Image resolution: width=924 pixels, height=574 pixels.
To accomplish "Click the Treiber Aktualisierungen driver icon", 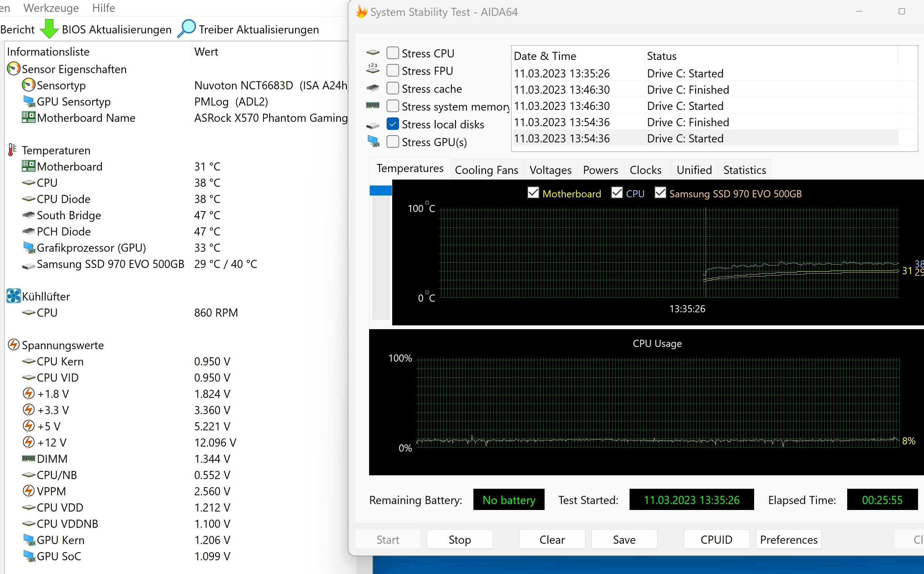I will pyautogui.click(x=187, y=29).
